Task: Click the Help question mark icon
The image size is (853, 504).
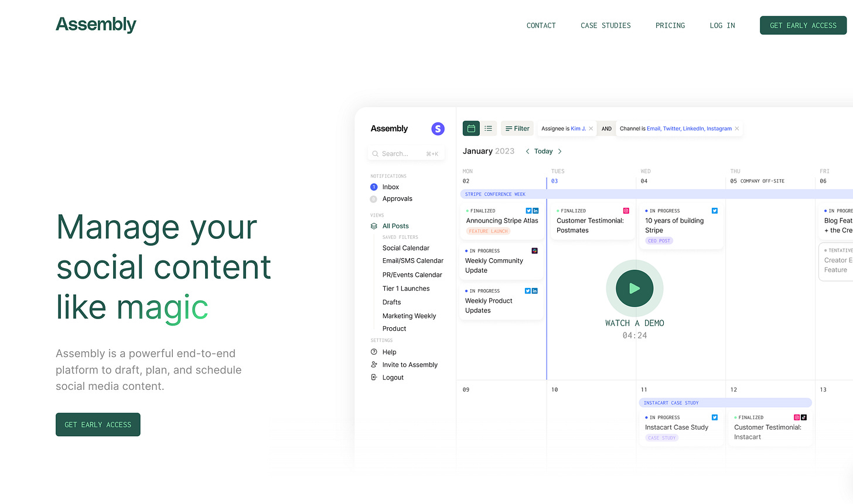Action: point(374,352)
